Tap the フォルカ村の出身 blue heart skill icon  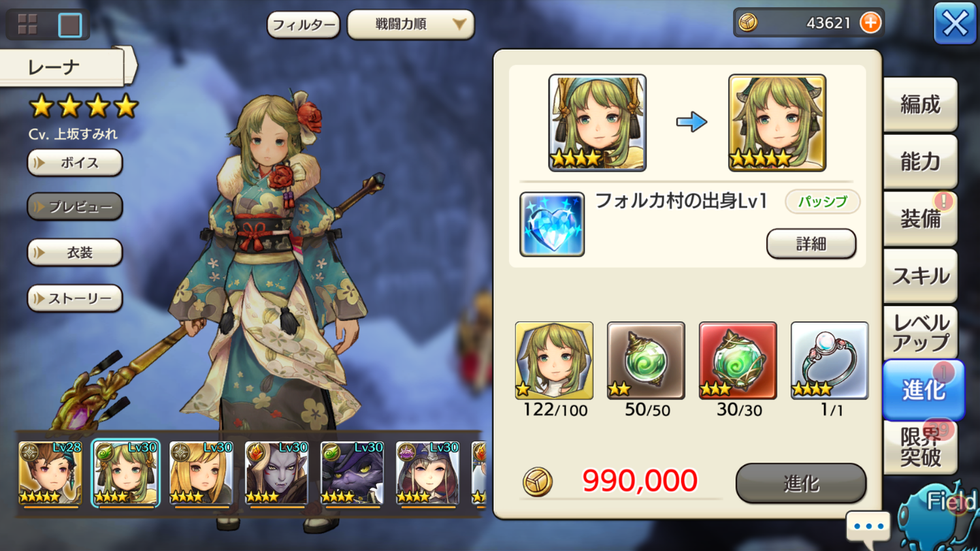552,224
